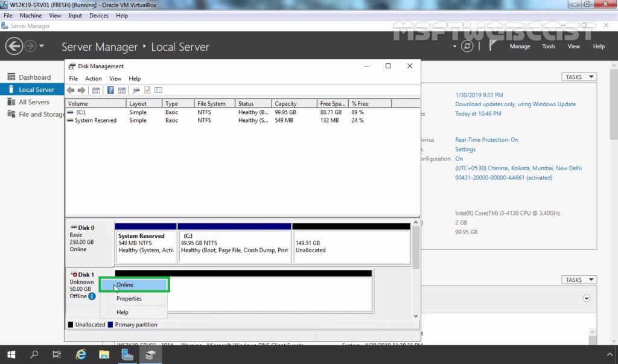Click the Disk Management taskbar icon
The image size is (618, 364).
pos(150,354)
